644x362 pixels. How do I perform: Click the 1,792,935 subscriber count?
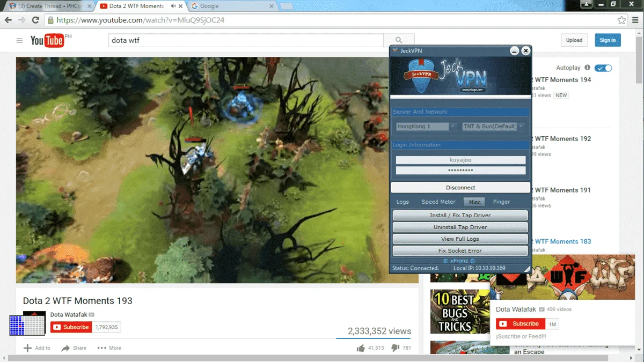106,327
